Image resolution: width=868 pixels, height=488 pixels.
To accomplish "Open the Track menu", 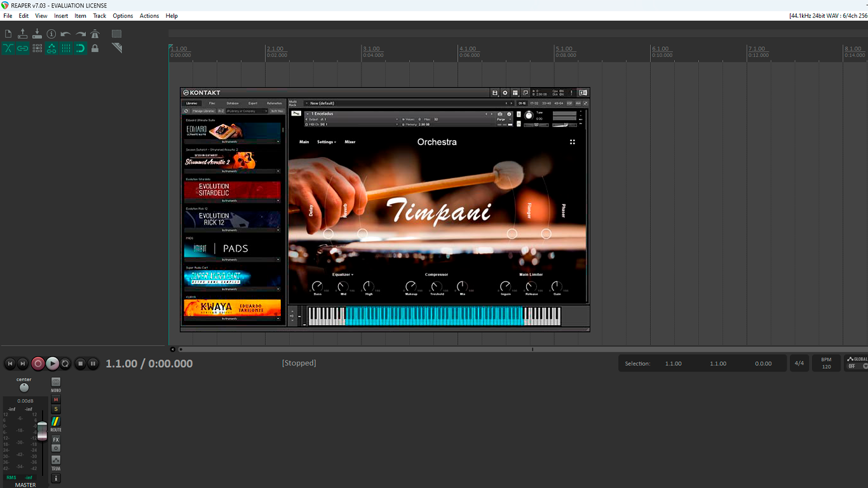I will [x=100, y=16].
